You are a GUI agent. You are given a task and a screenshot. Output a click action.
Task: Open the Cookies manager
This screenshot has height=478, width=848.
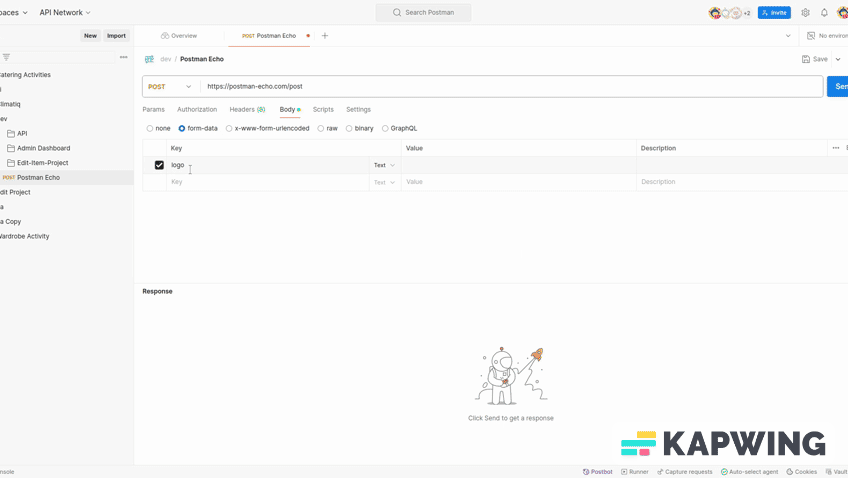click(x=801, y=472)
